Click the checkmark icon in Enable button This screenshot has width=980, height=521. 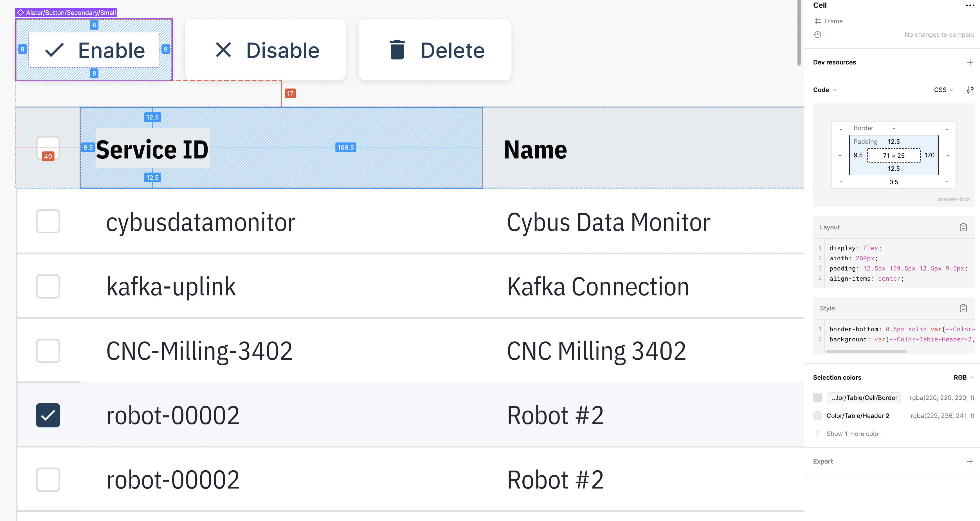coord(54,50)
